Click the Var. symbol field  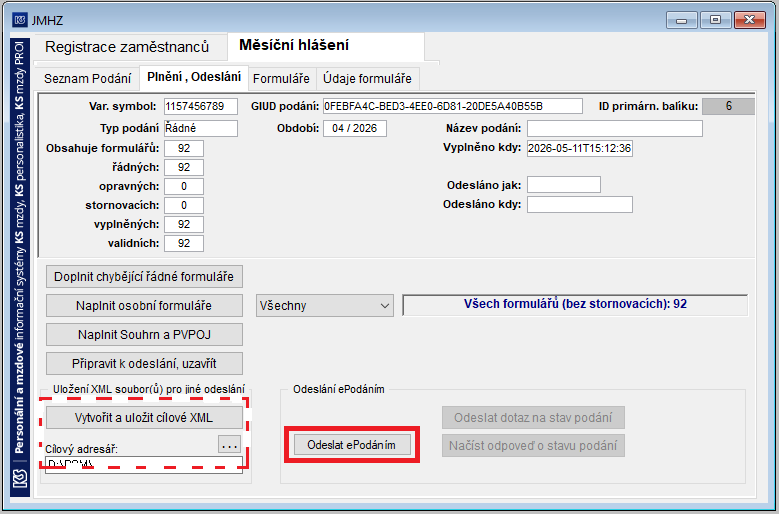pyautogui.click(x=201, y=106)
